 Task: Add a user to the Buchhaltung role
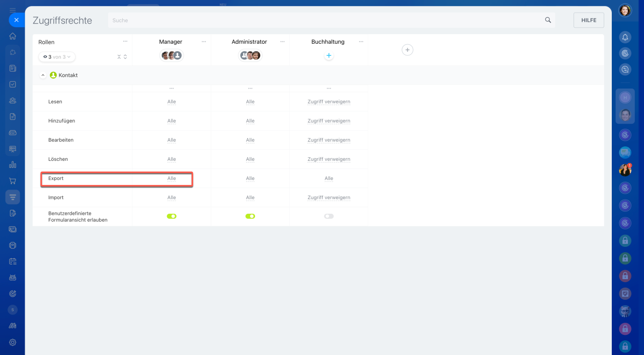[329, 56]
